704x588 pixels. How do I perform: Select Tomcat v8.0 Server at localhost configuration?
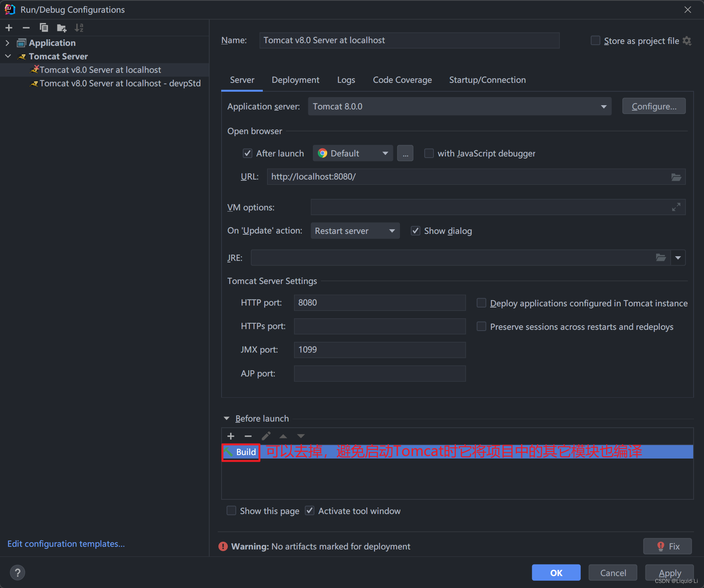[x=104, y=70]
